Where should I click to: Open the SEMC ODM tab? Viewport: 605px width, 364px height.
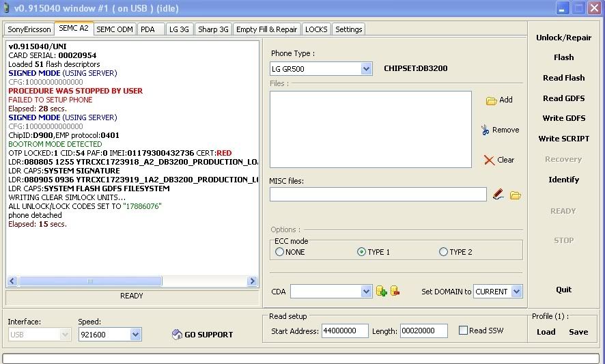(x=115, y=29)
